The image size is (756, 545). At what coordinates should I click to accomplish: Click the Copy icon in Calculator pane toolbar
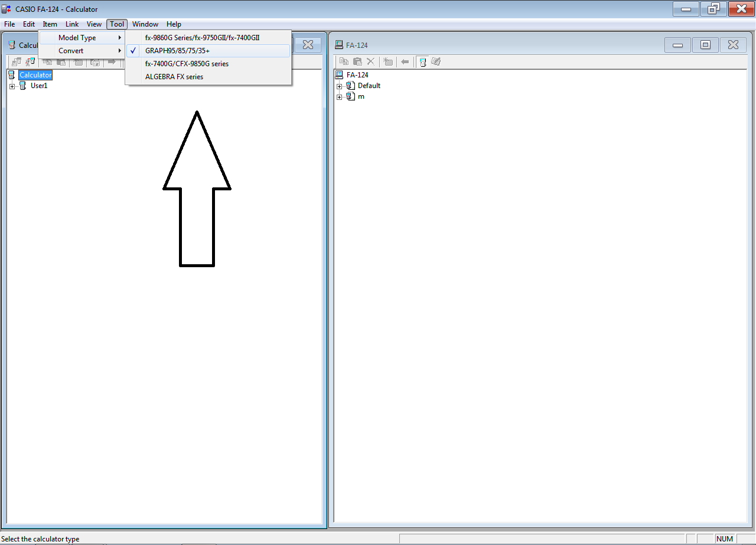(47, 61)
